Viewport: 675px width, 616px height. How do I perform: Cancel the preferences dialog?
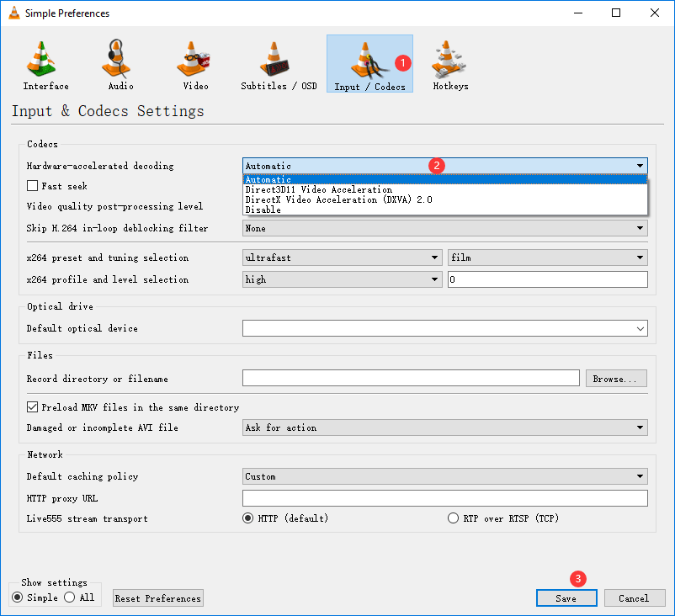[635, 598]
